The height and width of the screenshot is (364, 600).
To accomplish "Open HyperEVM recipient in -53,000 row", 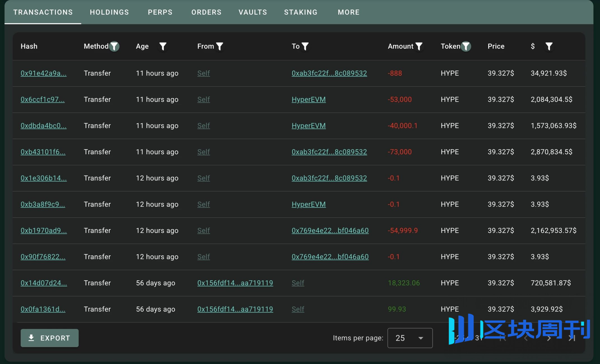I will 309,99.
